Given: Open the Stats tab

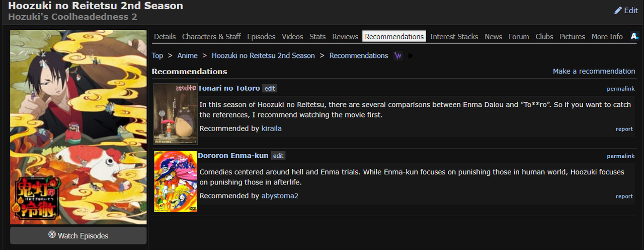Looking at the screenshot, I should click(x=317, y=36).
